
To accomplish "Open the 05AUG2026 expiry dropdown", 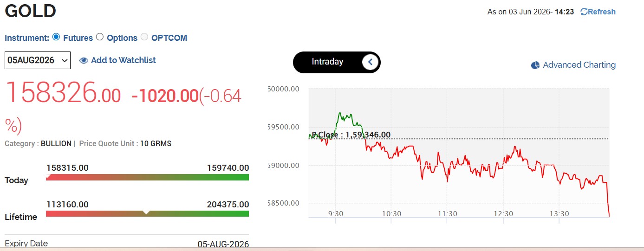I will [38, 60].
